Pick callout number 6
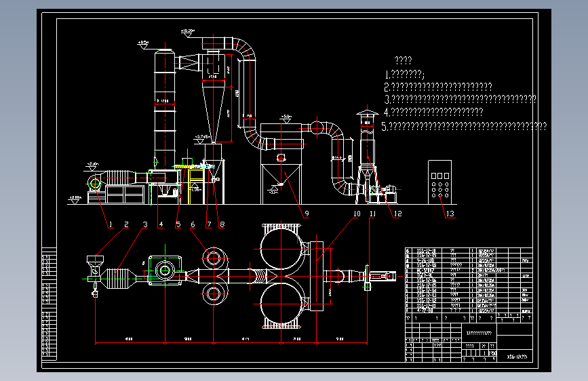 [193, 224]
